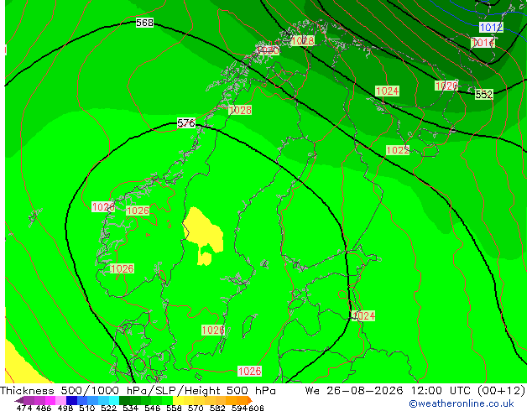Select the light pink swatch in the legend
Screen dimensions: 532x411
60,400
